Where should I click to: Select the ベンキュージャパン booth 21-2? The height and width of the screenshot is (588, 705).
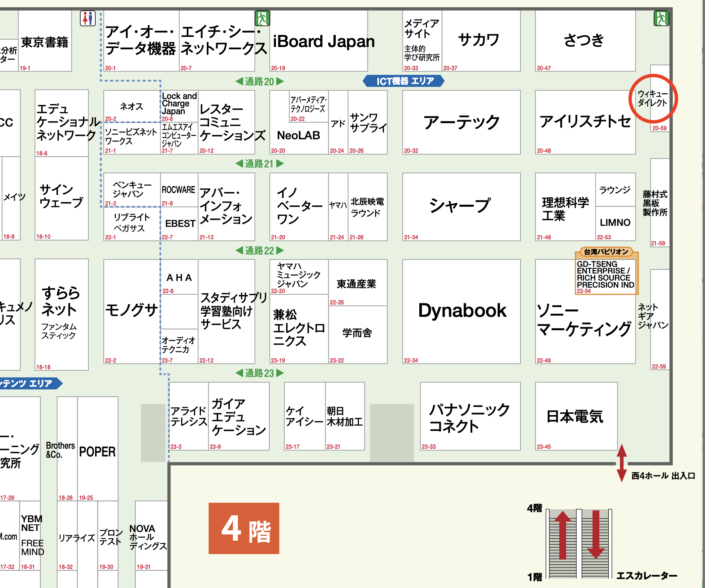pos(132,190)
